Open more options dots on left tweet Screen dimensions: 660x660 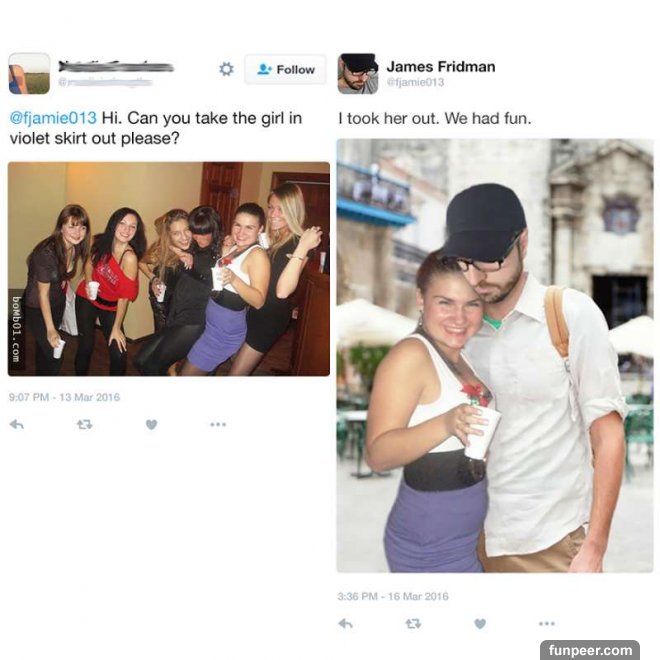[218, 424]
